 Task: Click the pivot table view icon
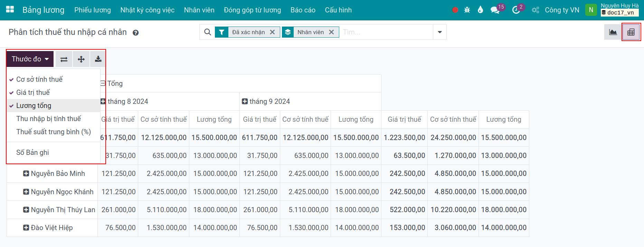pyautogui.click(x=631, y=32)
